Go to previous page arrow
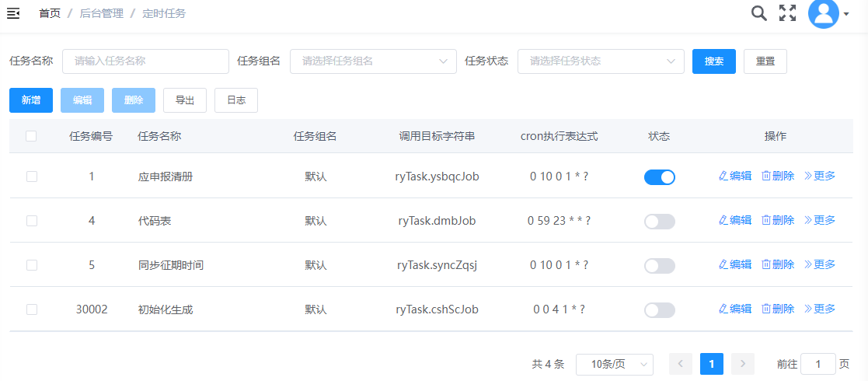Screen dimensions: 868x381 coord(681,364)
